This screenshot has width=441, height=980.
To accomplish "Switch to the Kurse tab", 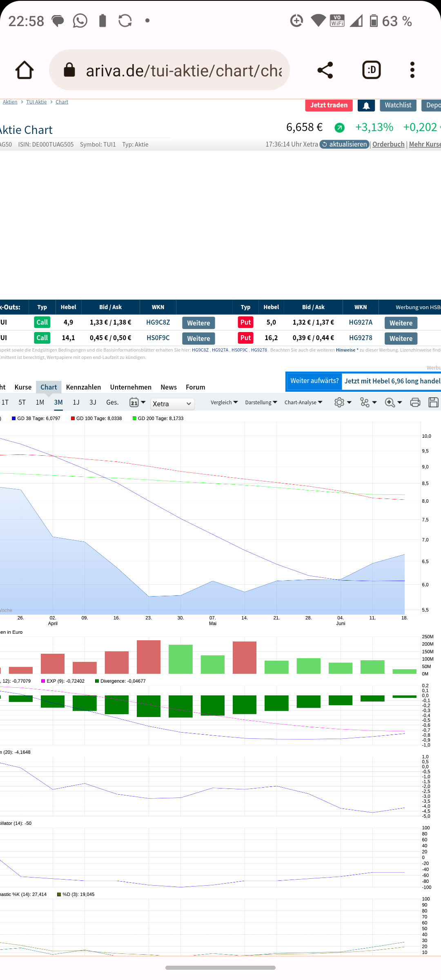I will coord(23,387).
